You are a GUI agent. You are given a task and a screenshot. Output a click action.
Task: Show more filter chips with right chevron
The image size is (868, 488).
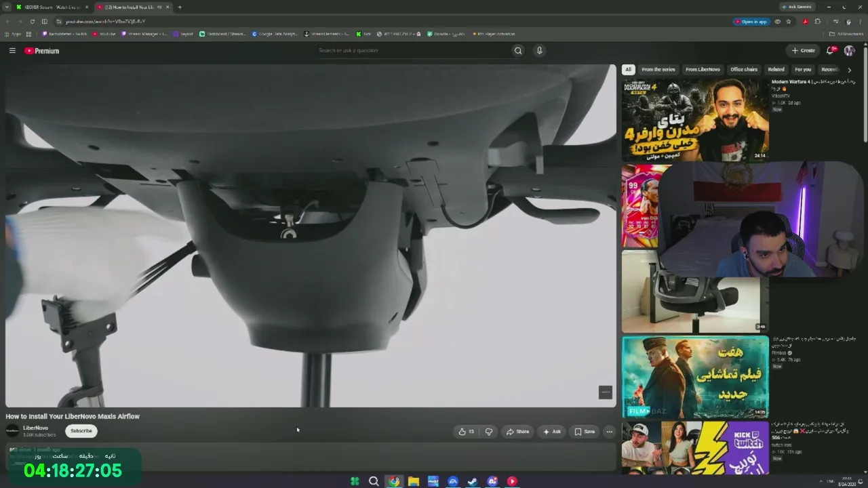[x=849, y=70]
